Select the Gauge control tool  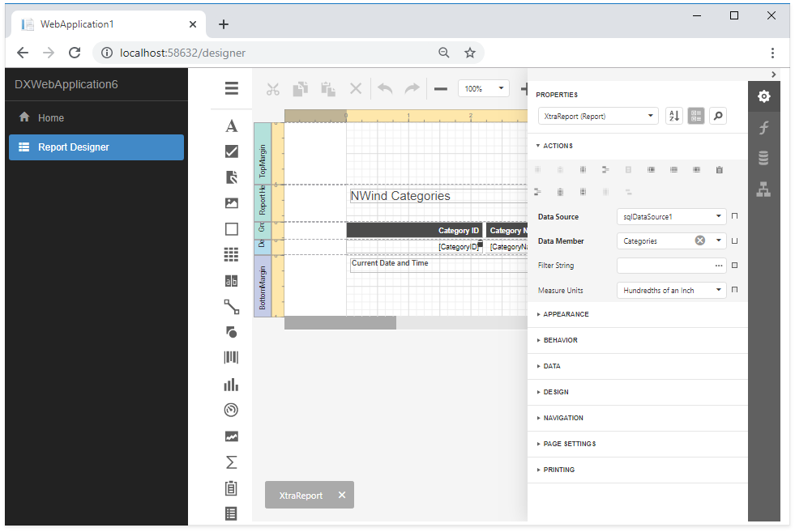pyautogui.click(x=232, y=411)
